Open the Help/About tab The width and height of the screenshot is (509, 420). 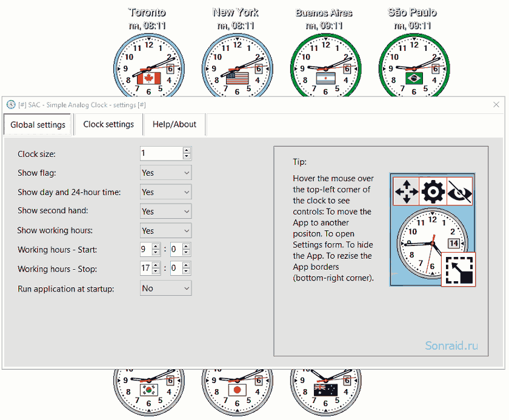pyautogui.click(x=175, y=124)
